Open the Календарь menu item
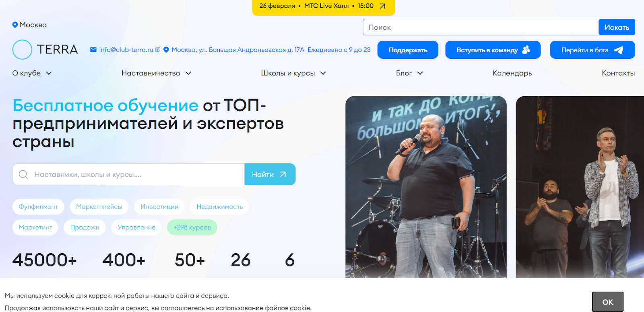The height and width of the screenshot is (312, 644). pyautogui.click(x=512, y=73)
